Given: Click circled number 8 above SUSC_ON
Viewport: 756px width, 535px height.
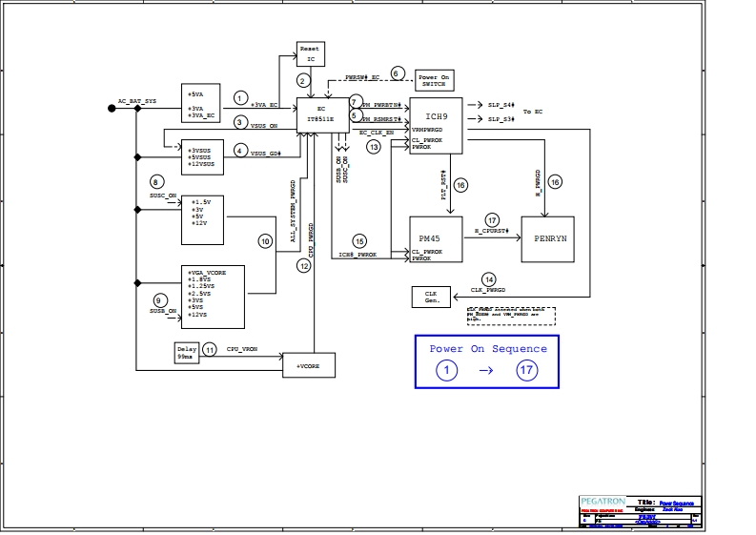Looking at the screenshot, I should coord(154,182).
